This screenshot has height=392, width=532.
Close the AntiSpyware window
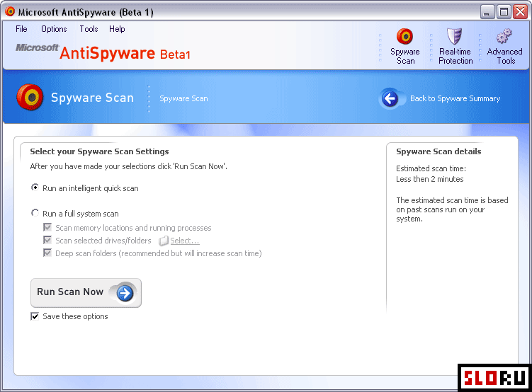[520, 12]
